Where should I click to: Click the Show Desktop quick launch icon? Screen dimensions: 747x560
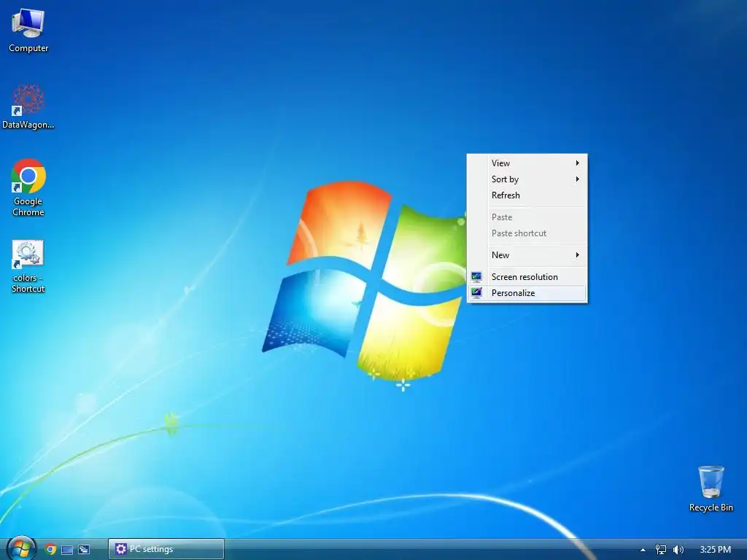[67, 550]
